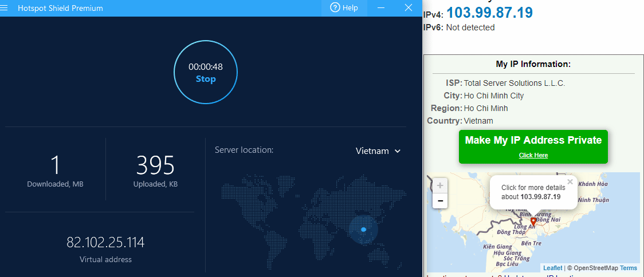Viewport: 644px width, 277px height.
Task: Click the chevron next to Vietnam
Action: tap(397, 151)
